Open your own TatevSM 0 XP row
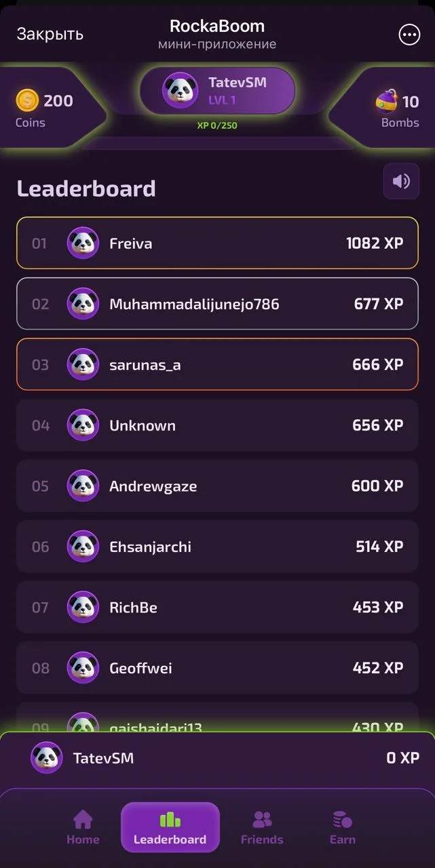The width and height of the screenshot is (435, 868). coord(217,758)
